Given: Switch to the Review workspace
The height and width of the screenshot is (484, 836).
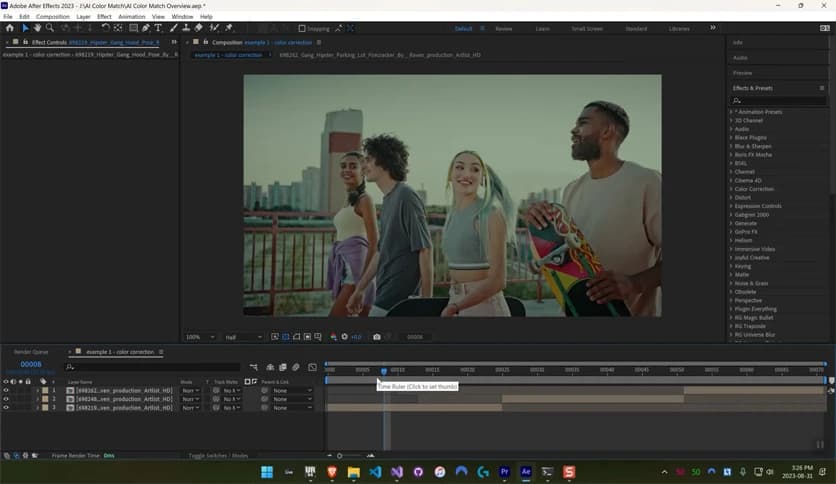Looking at the screenshot, I should point(503,29).
